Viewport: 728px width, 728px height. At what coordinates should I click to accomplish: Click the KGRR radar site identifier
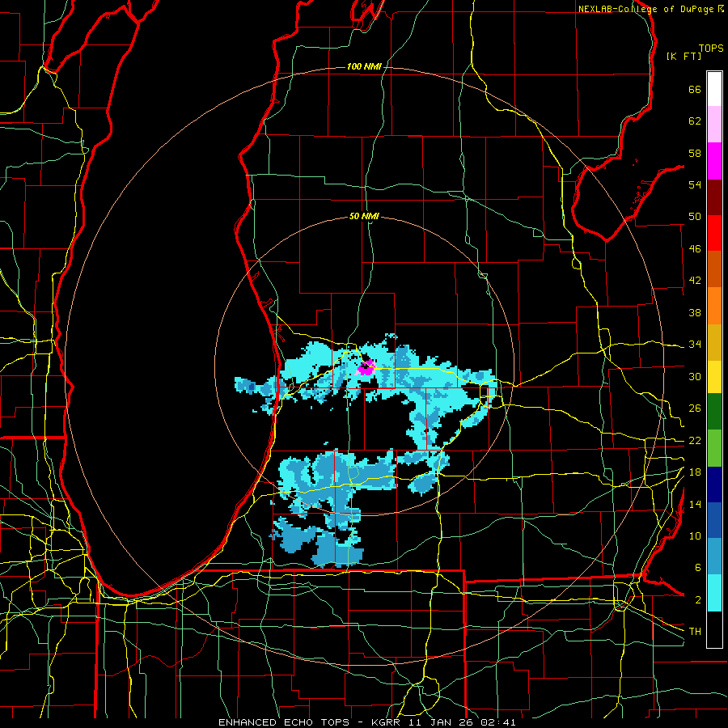tap(386, 722)
